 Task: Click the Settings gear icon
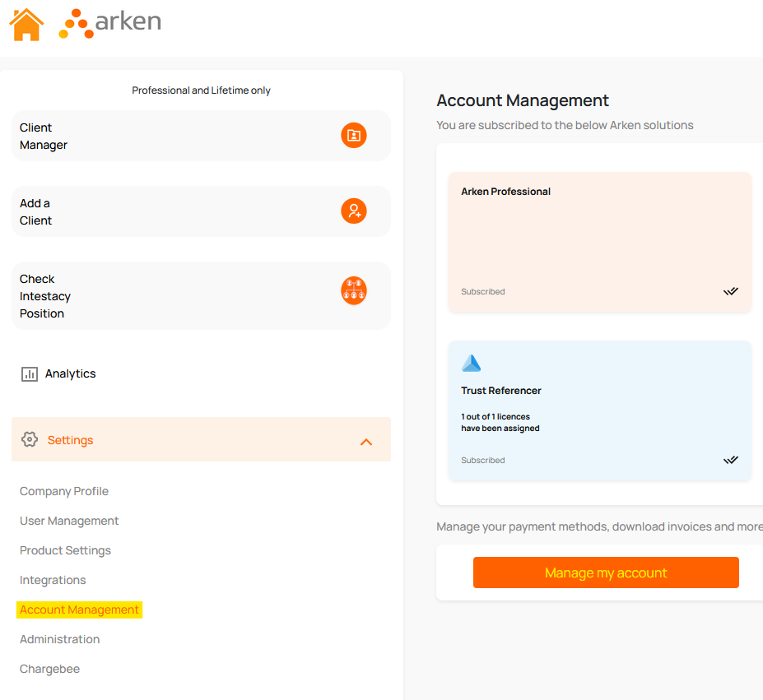(x=30, y=439)
